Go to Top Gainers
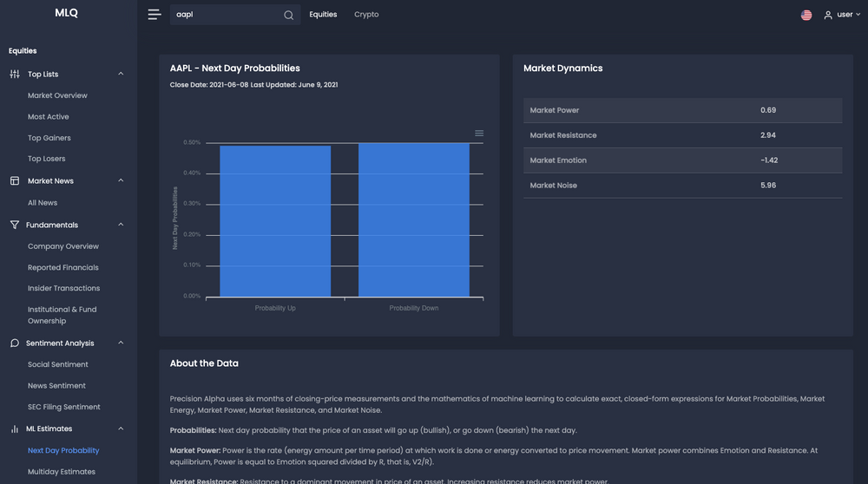 (49, 138)
